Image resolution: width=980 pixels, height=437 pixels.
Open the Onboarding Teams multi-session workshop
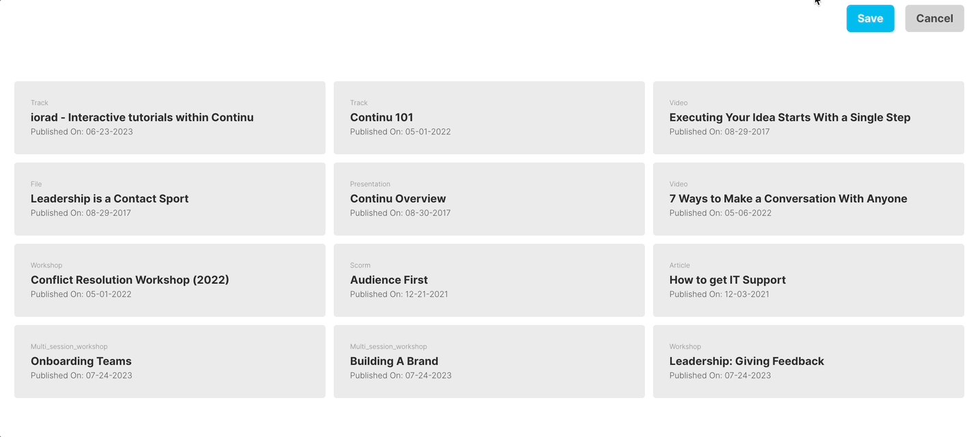click(169, 361)
